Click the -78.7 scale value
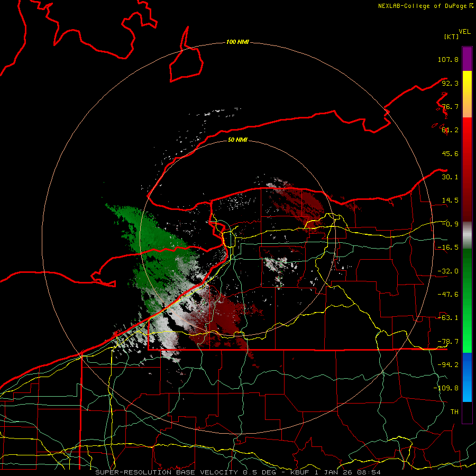 pyautogui.click(x=448, y=342)
